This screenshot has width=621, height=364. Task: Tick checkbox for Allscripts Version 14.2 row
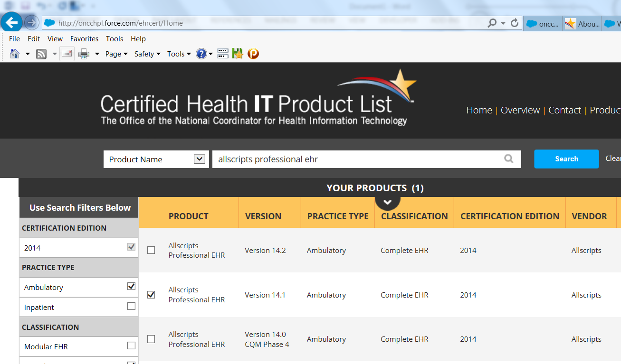click(151, 250)
